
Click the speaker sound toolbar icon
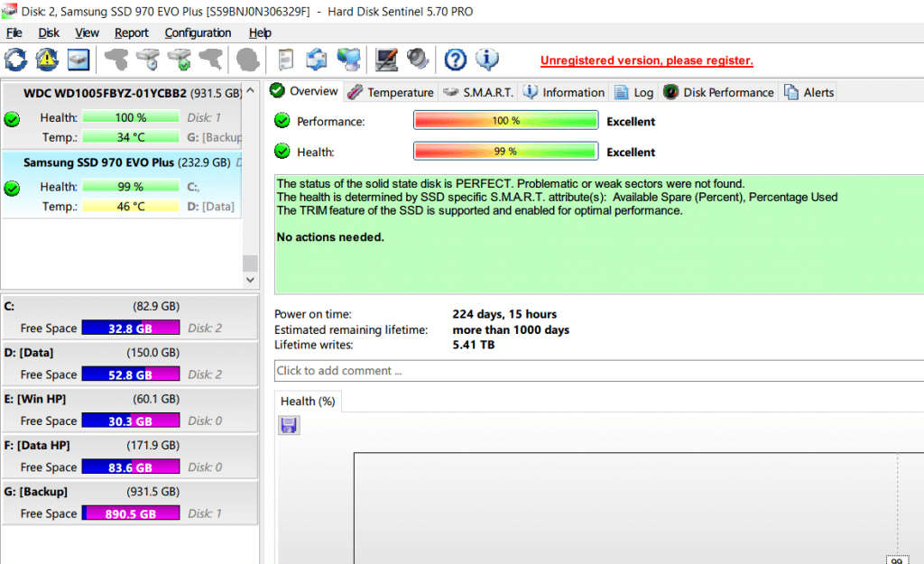click(418, 60)
